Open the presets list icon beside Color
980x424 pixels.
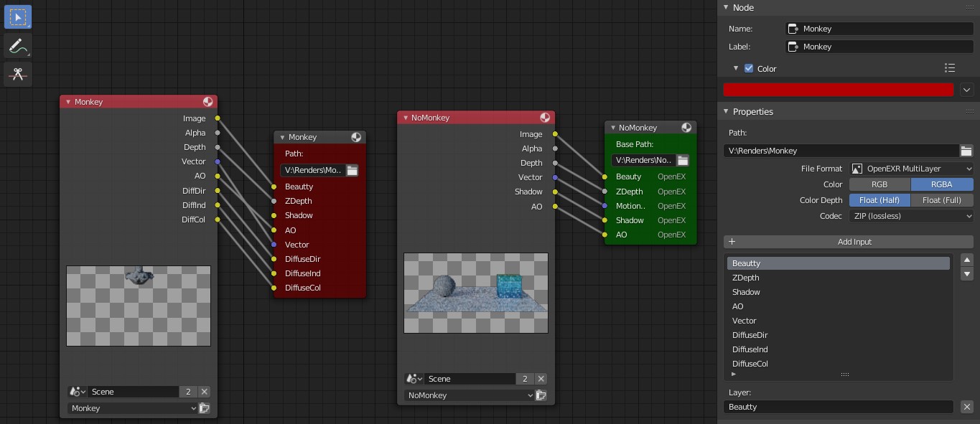tap(949, 67)
